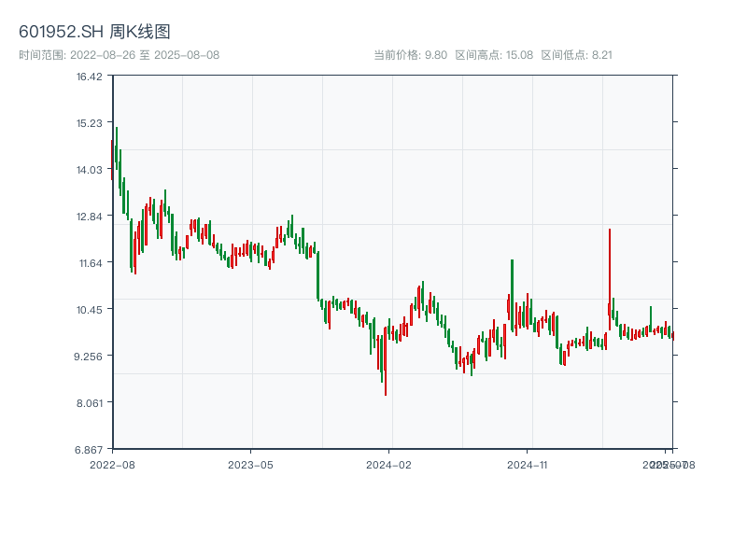
Task: Click the 2024-02 x-axis date label
Action: (390, 464)
